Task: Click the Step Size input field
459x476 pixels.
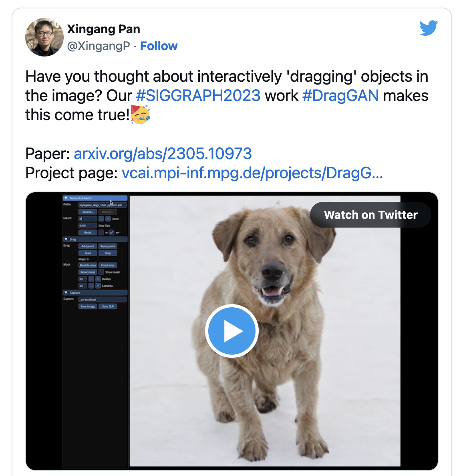Action: (88, 226)
